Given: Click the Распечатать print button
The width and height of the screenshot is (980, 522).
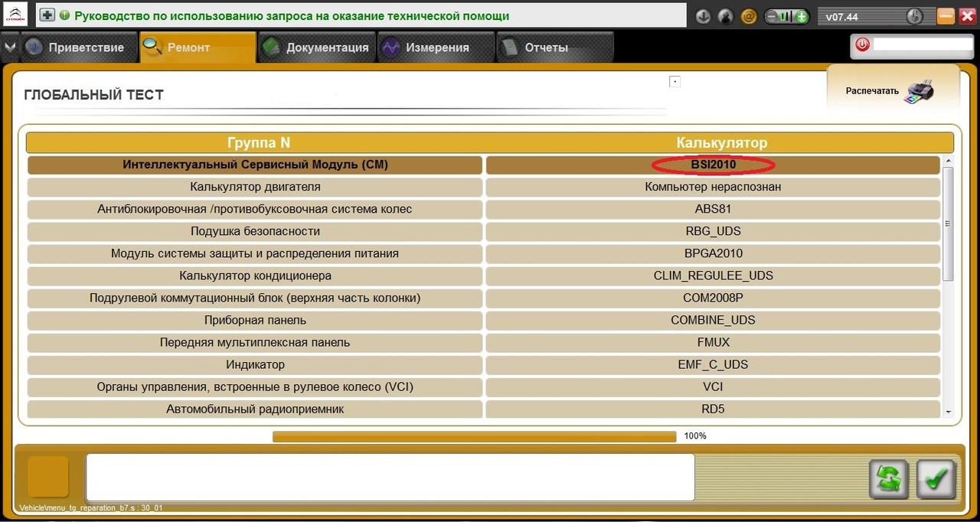Looking at the screenshot, I should 893,90.
